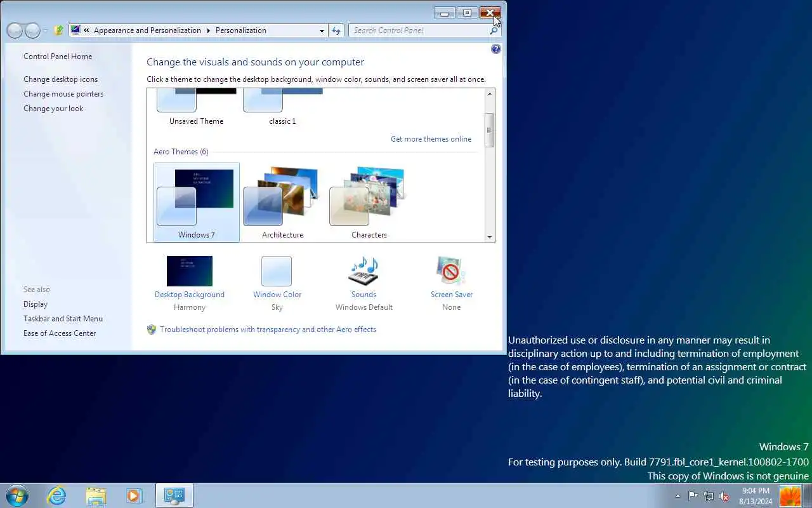Click Troubleshoot problems with transparency link
This screenshot has width=812, height=508.
click(268, 330)
